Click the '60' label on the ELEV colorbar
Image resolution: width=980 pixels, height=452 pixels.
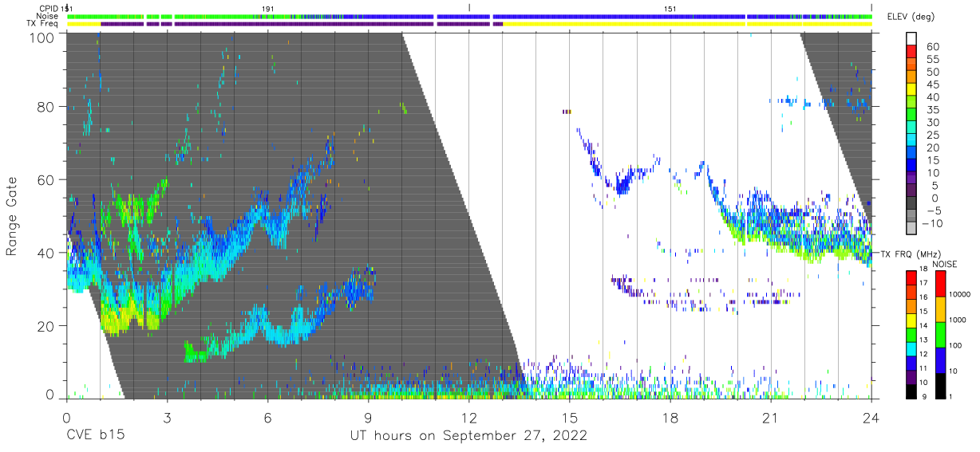(x=933, y=46)
